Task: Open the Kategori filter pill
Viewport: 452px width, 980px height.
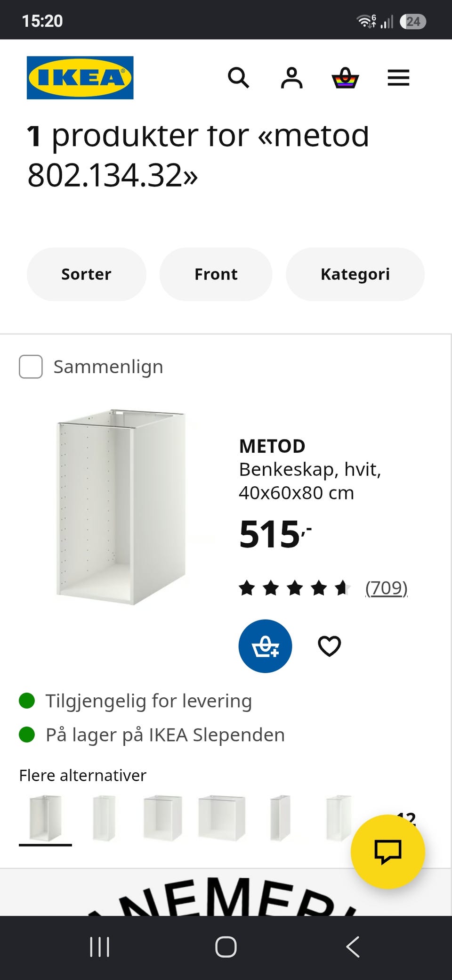Action: coord(355,274)
